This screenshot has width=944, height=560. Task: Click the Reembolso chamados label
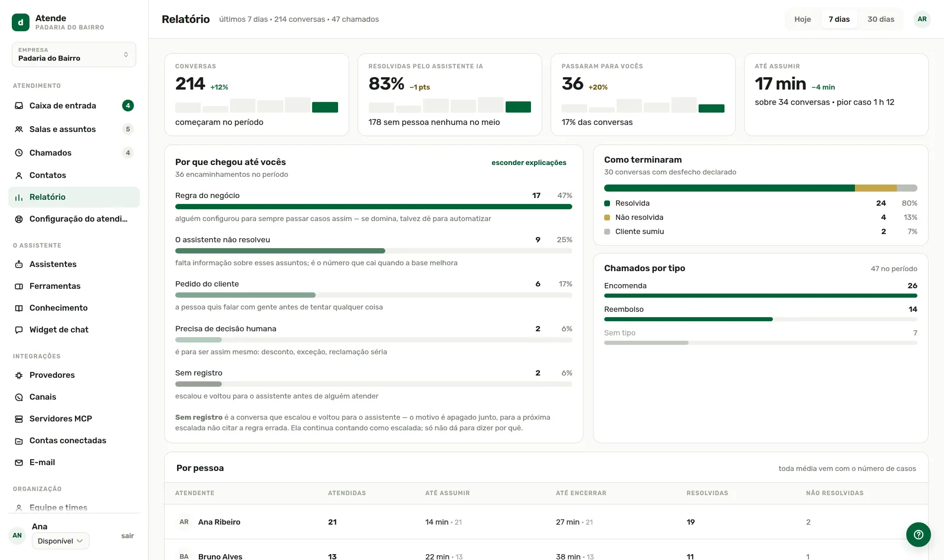(x=624, y=309)
